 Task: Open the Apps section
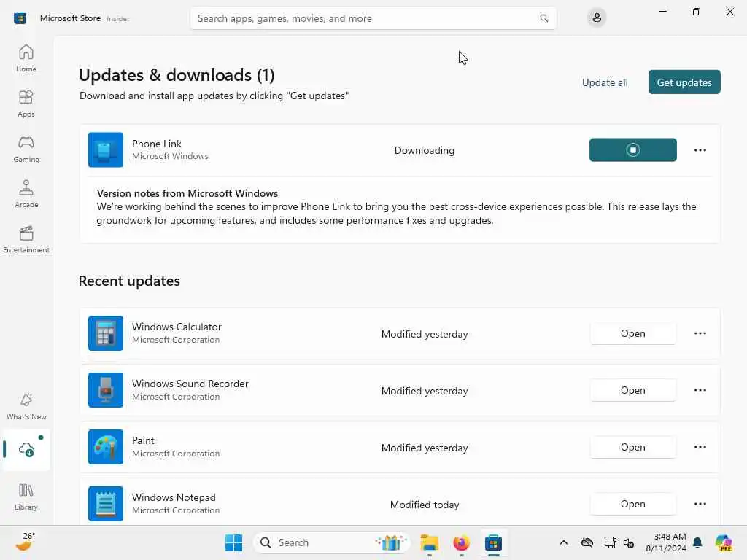26,104
